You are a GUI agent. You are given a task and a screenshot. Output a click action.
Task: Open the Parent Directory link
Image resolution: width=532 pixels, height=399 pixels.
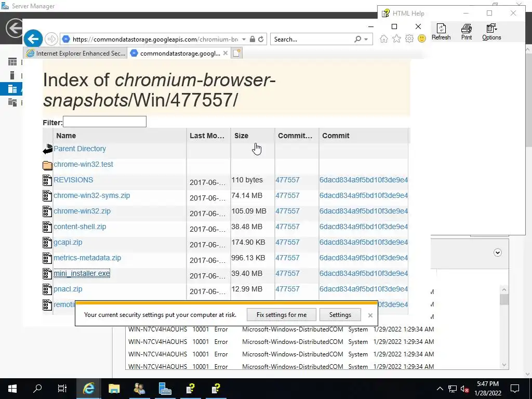(x=79, y=149)
